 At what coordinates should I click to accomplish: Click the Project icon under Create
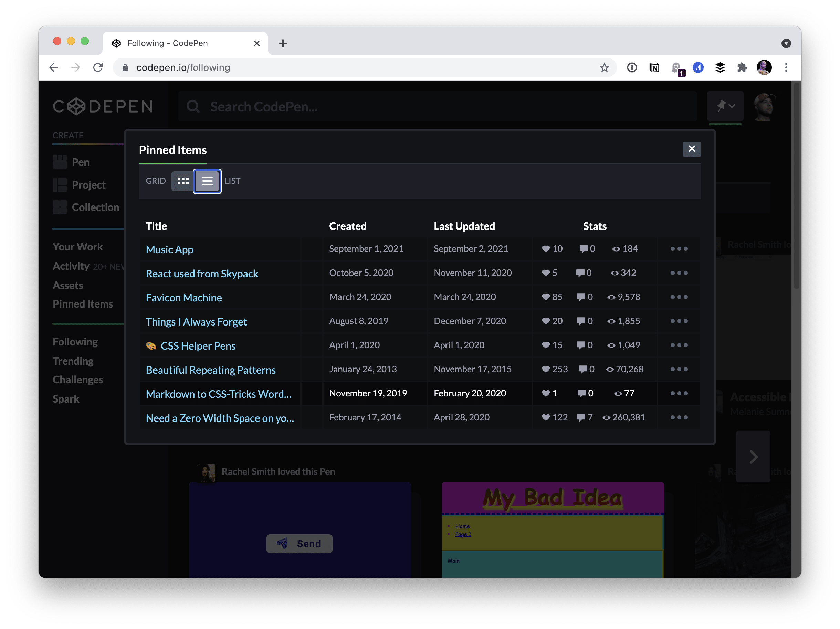[60, 185]
